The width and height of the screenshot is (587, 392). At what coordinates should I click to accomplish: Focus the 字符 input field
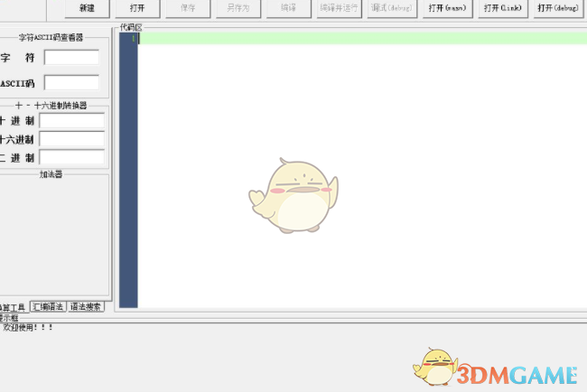(71, 57)
